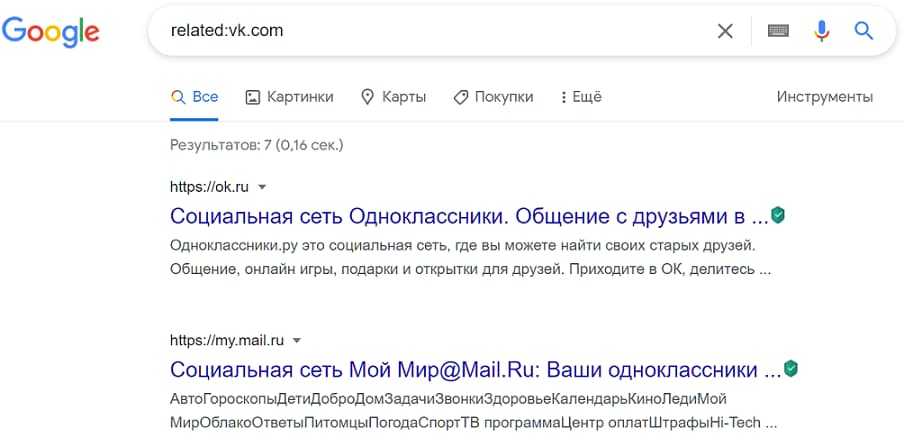This screenshot has width=904, height=447.
Task: Select the Все results tab
Action: pyautogui.click(x=194, y=97)
